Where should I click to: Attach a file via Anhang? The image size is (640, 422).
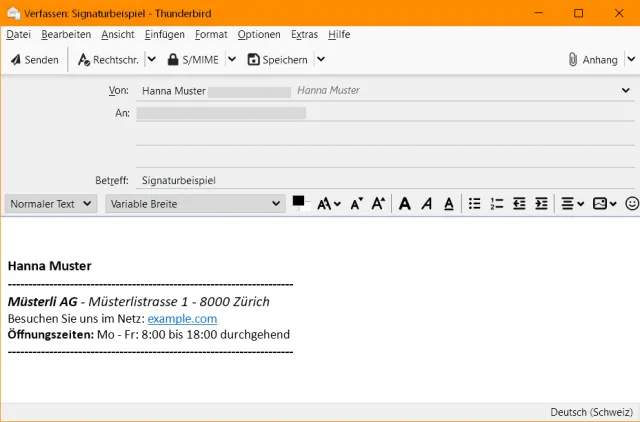point(591,60)
